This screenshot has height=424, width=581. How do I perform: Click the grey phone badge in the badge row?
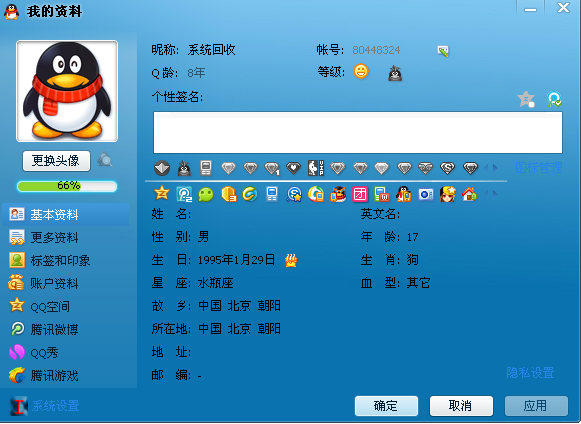point(206,168)
